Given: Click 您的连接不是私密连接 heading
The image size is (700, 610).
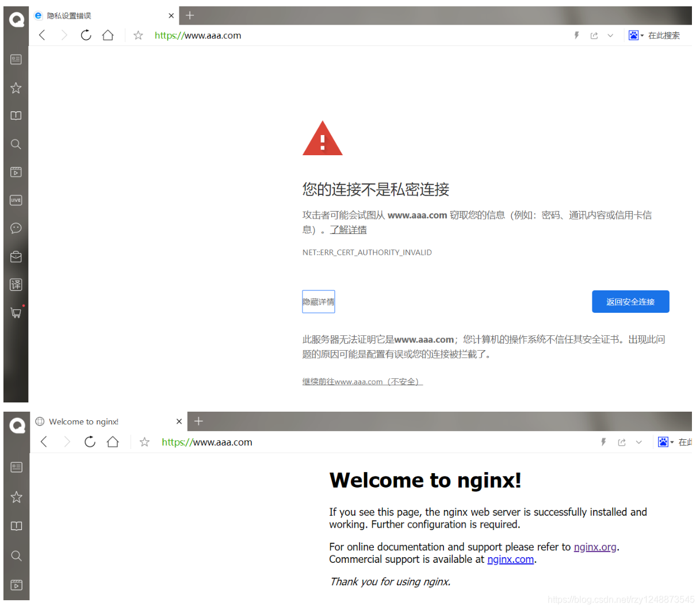Looking at the screenshot, I should tap(376, 189).
